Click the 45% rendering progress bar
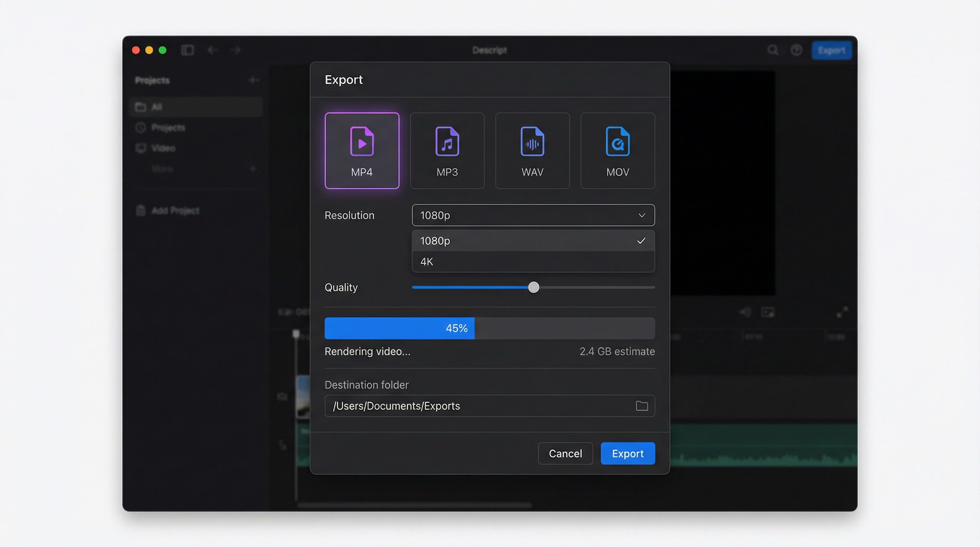 pyautogui.click(x=489, y=328)
